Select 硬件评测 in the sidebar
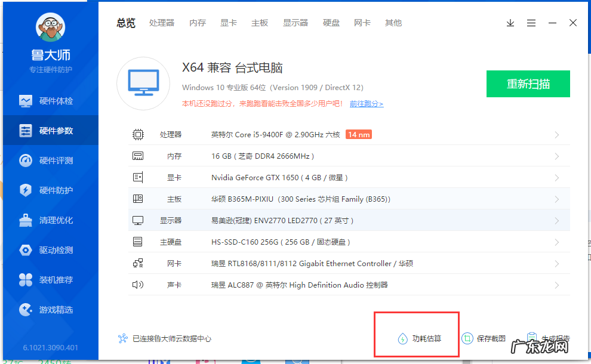591x364 pixels. [50, 160]
